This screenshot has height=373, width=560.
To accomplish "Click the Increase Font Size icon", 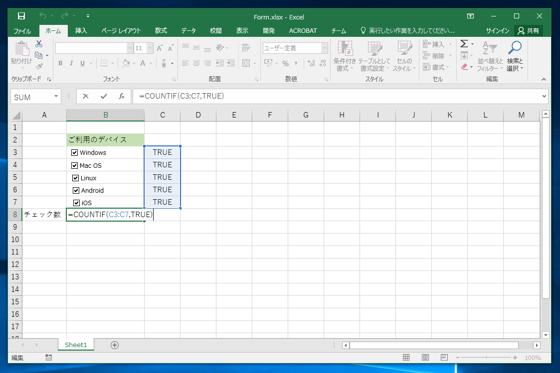I will click(x=160, y=48).
